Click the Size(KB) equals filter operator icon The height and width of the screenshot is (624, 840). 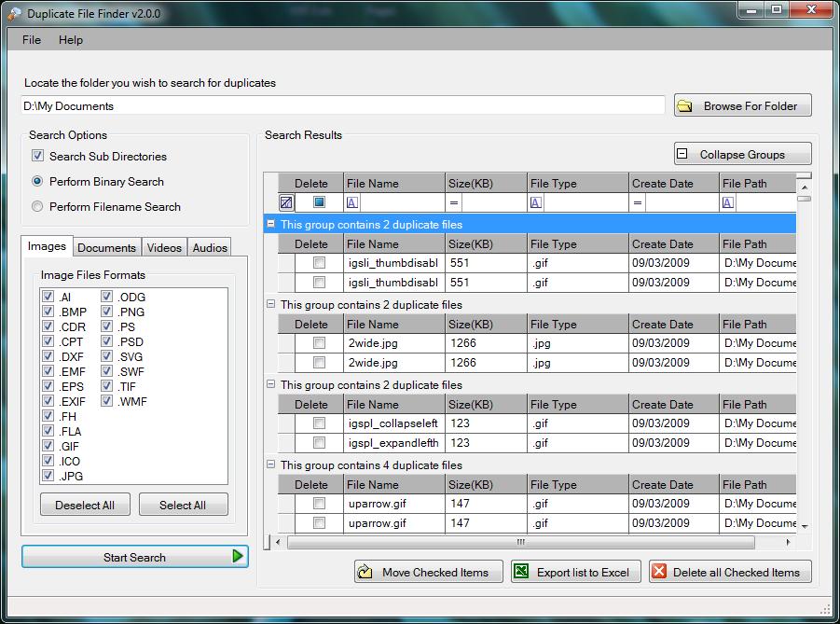pos(454,202)
